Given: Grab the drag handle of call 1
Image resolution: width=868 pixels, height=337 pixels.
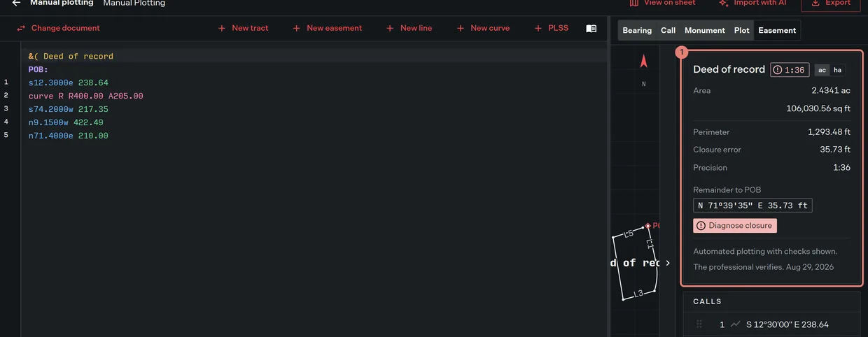Looking at the screenshot, I should pos(699,324).
